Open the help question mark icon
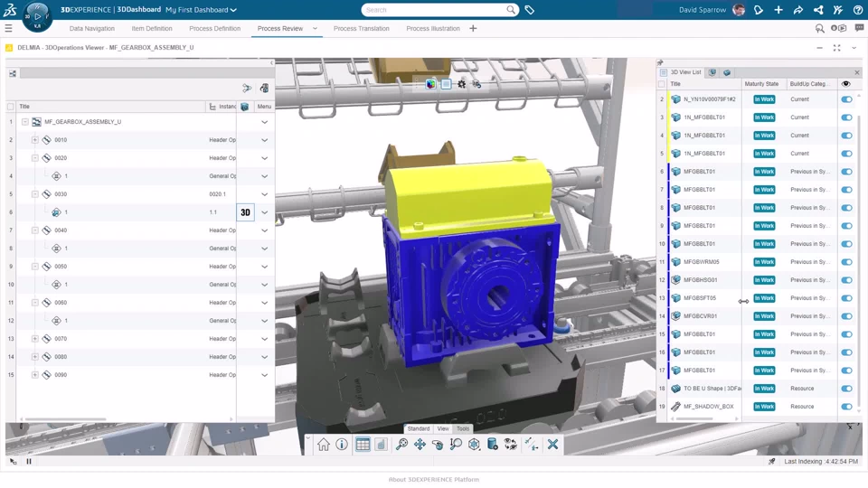 (858, 10)
